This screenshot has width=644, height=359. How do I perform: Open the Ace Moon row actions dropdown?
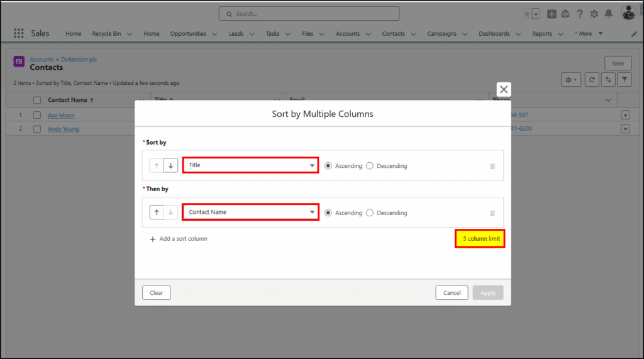pos(625,116)
